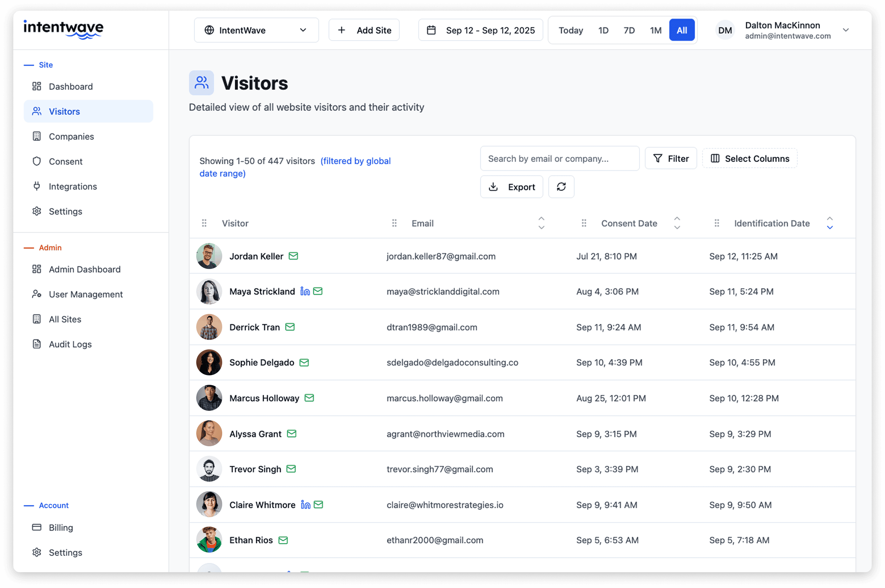
Task: Click Sophie Delgado's avatar
Action: 209,363
